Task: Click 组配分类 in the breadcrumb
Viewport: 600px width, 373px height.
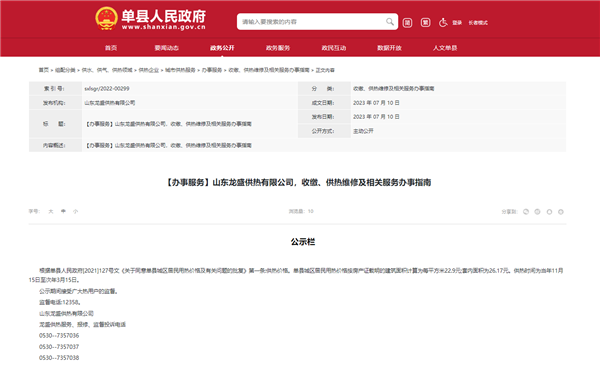Action: click(x=65, y=70)
